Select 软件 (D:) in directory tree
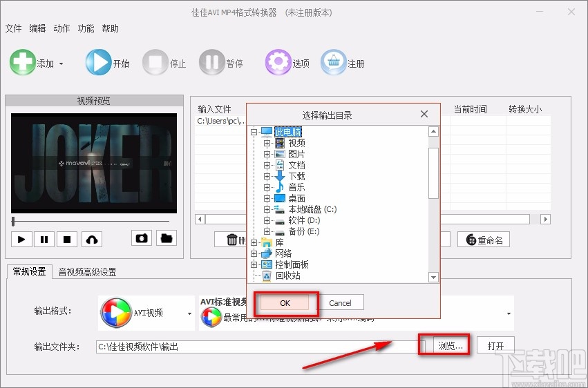Image resolution: width=588 pixels, height=388 pixels. click(x=304, y=221)
